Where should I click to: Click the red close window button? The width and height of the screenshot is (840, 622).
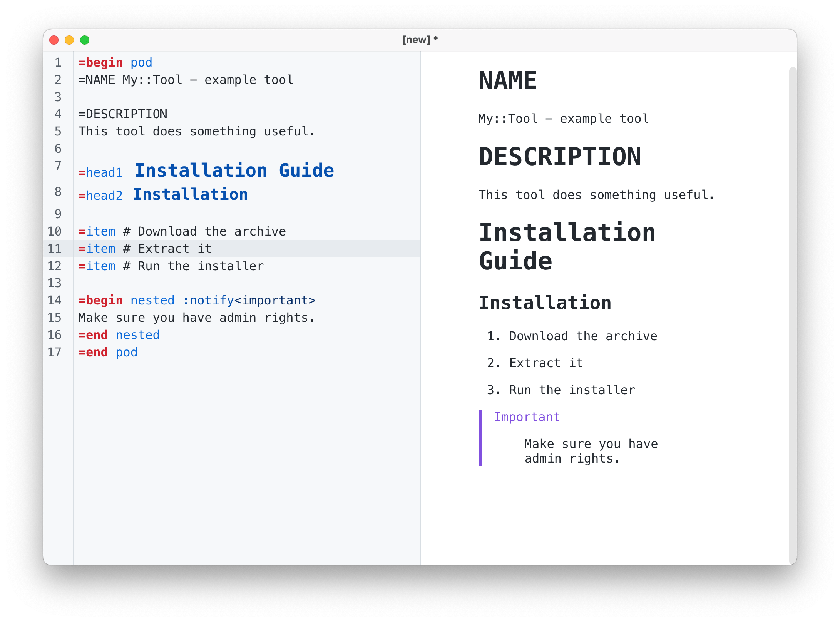54,40
